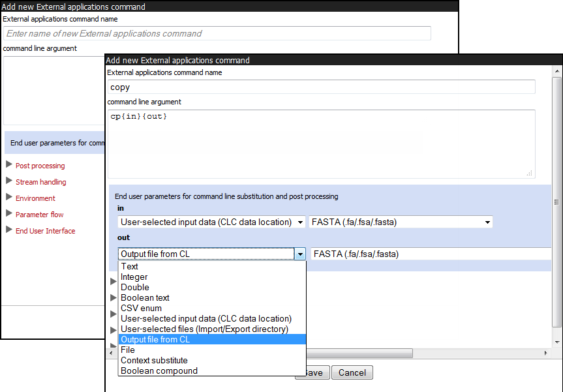Click the vertical scrollbar down arrow
This screenshot has width=563, height=392.
[x=556, y=341]
